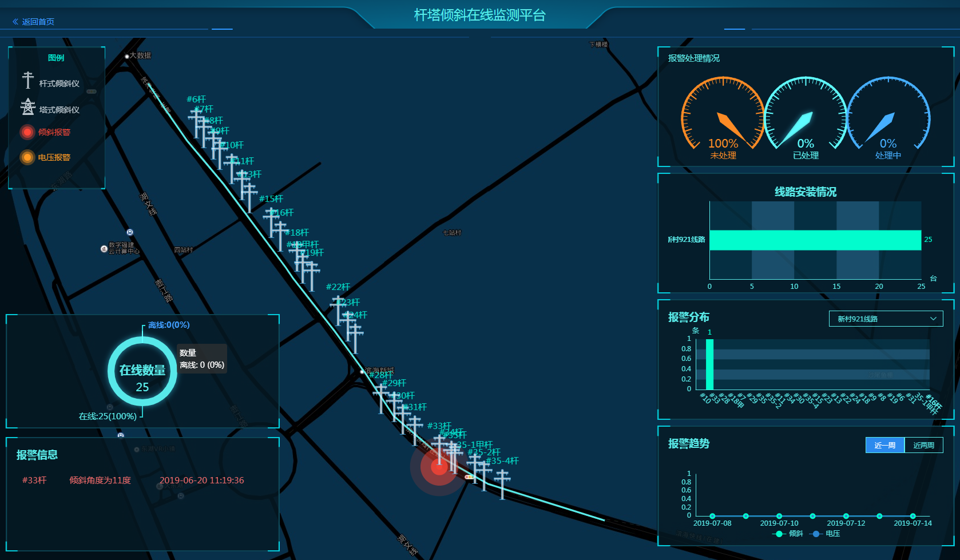Click the value 25 beside installation bar
This screenshot has width=960, height=560.
tap(928, 240)
